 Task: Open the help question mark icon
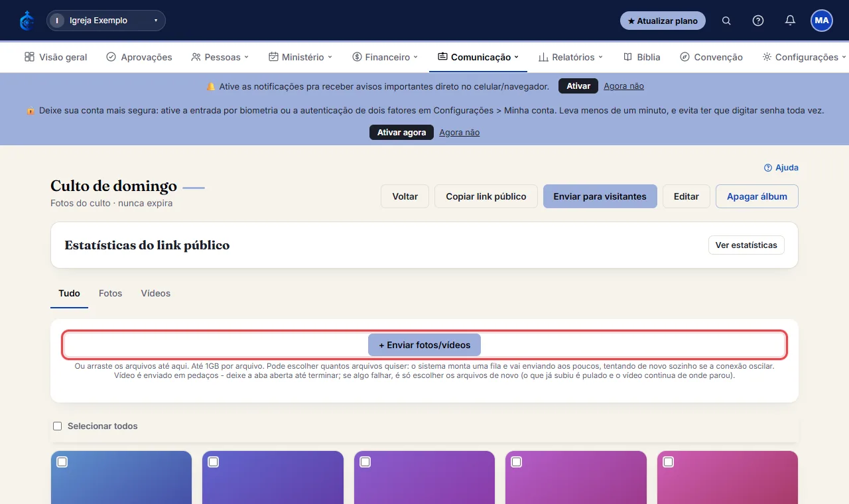click(x=758, y=21)
